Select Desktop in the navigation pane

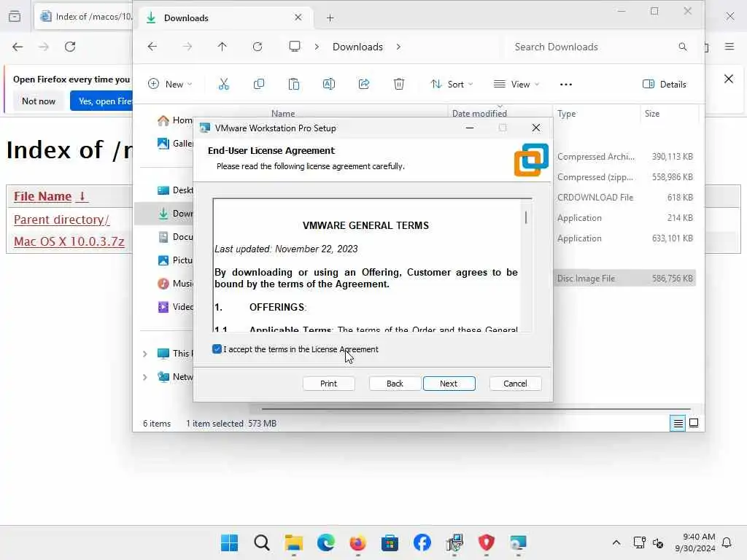pyautogui.click(x=175, y=190)
